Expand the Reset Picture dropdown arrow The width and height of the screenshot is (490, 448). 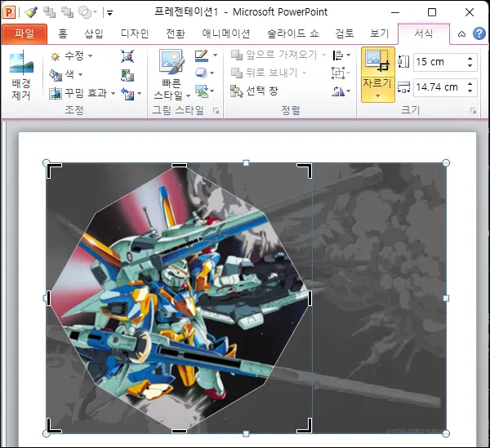tap(140, 93)
